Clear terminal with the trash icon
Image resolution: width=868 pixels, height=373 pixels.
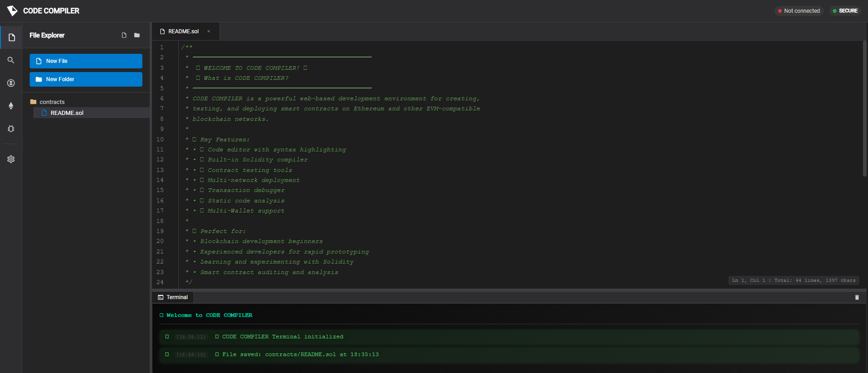(857, 297)
